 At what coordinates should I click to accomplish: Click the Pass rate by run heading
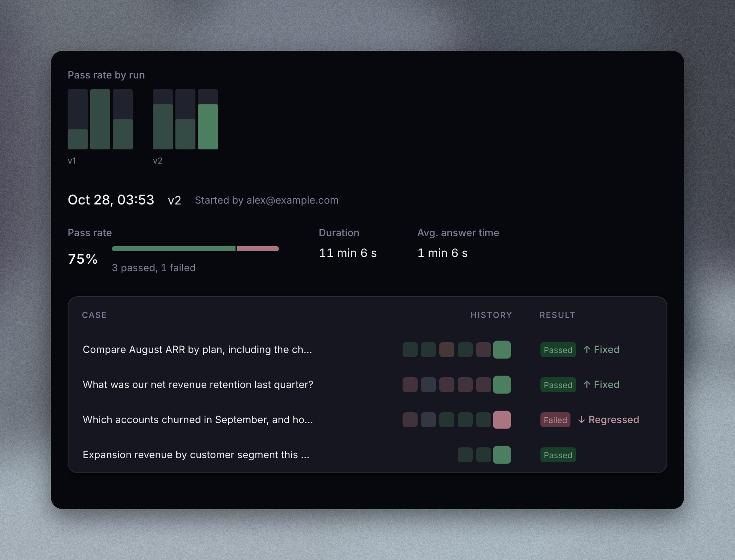tap(106, 75)
